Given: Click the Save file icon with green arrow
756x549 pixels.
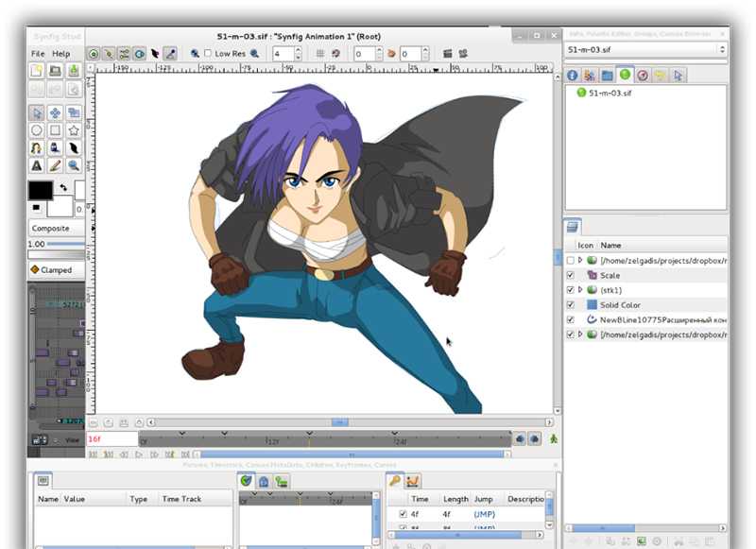Looking at the screenshot, I should click(x=74, y=71).
